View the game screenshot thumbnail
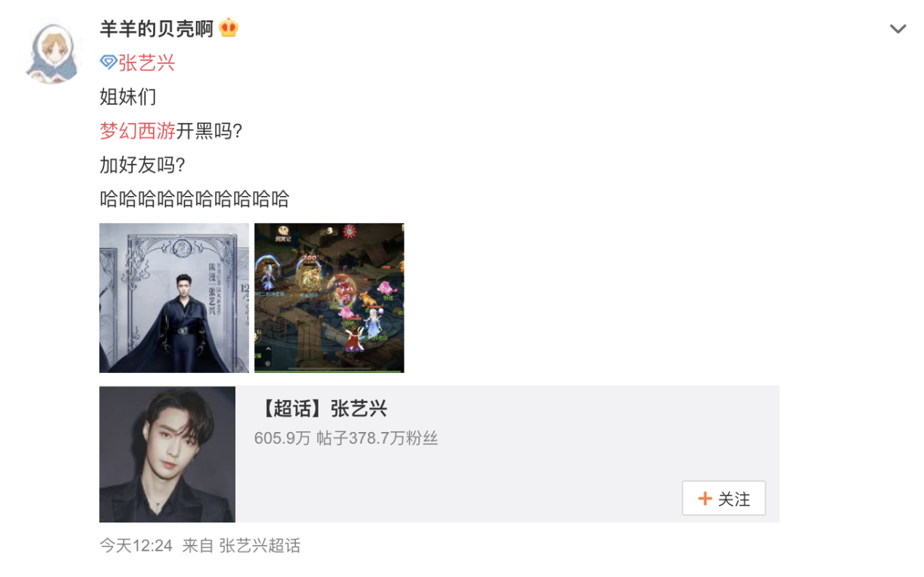The width and height of the screenshot is (924, 577). pyautogui.click(x=329, y=298)
